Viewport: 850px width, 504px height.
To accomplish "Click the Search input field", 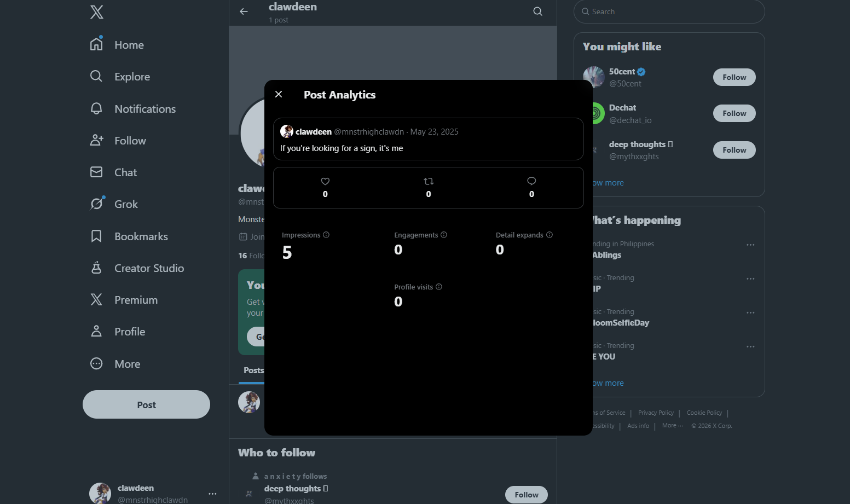I will point(673,11).
